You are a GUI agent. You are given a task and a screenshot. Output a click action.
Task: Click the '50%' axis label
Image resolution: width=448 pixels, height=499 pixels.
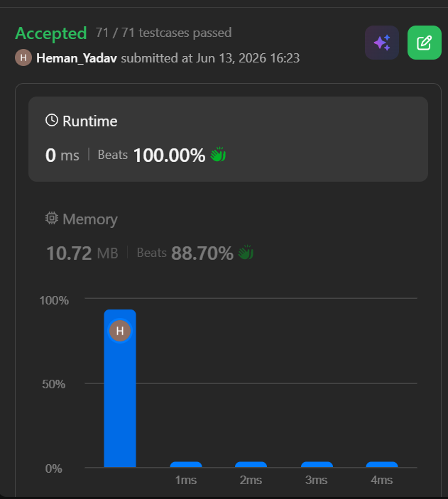pyautogui.click(x=54, y=384)
